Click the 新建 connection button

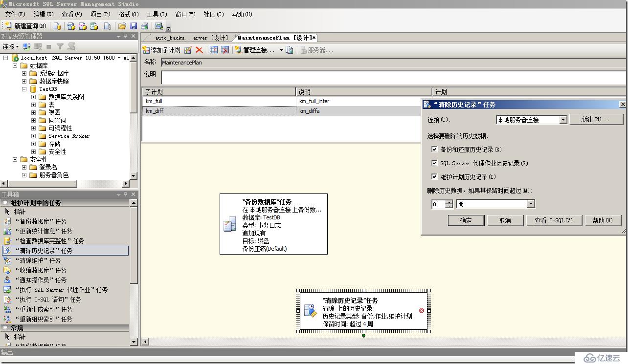596,120
